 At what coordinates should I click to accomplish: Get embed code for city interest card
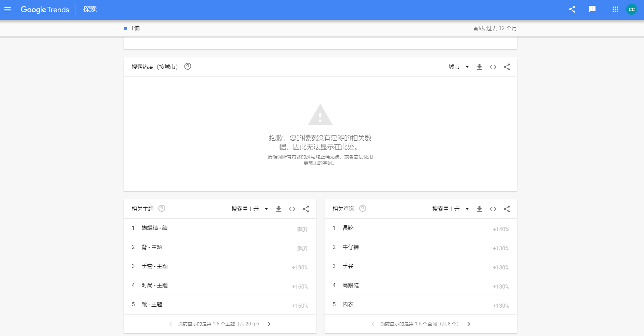click(x=493, y=67)
